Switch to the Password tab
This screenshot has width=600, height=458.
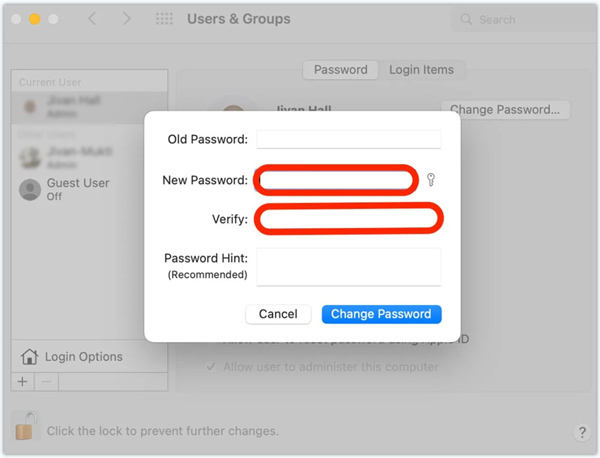pyautogui.click(x=341, y=70)
